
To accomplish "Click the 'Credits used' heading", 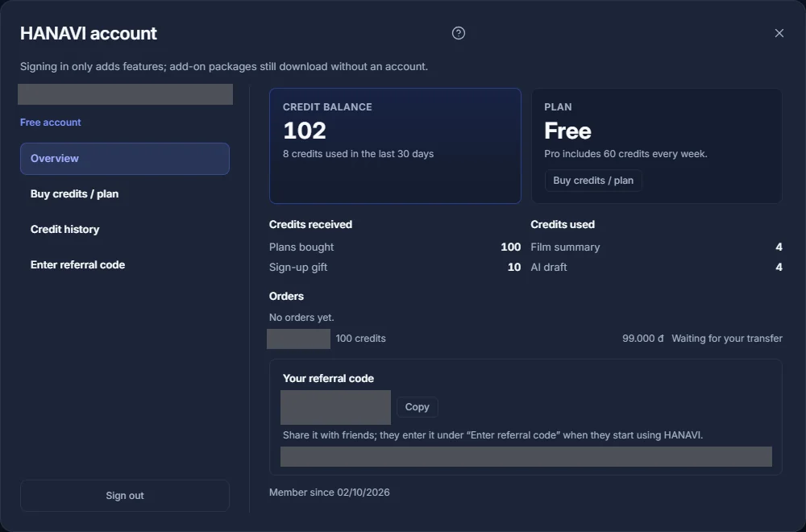I will coord(563,225).
